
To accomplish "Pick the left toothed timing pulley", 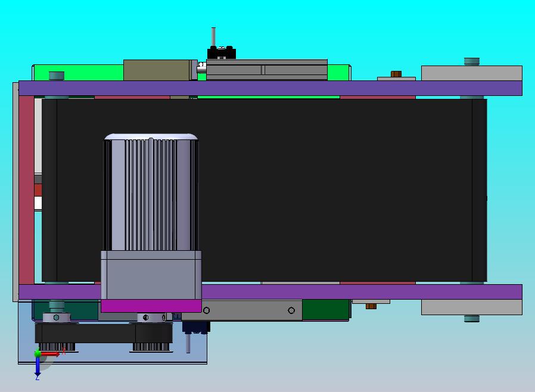I will coord(57,347).
